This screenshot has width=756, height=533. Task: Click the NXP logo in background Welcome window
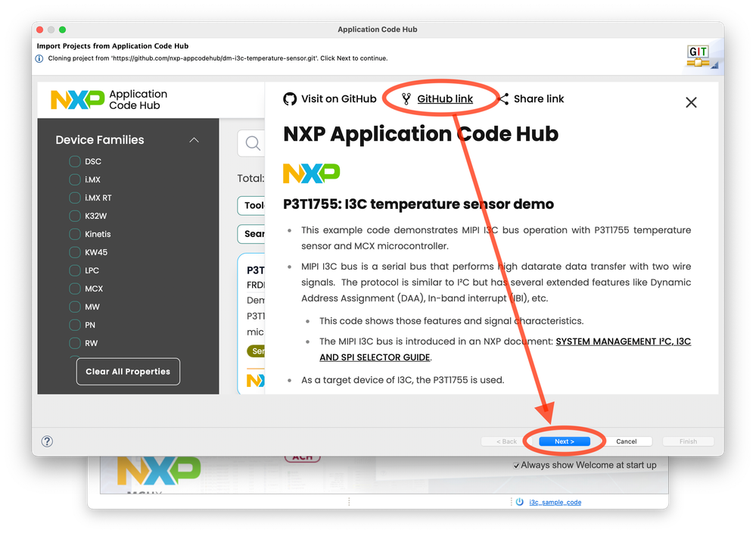click(x=159, y=471)
